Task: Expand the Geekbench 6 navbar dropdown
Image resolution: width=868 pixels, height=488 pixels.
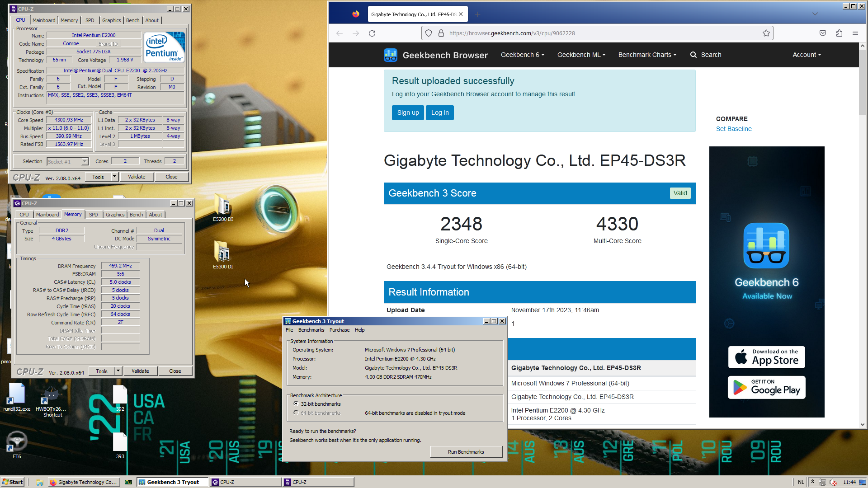Action: [x=523, y=55]
